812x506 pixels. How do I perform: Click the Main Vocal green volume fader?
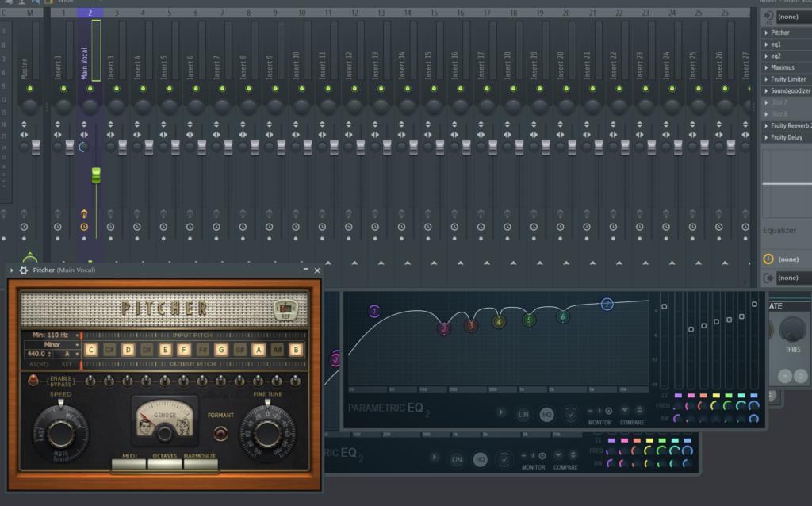(x=96, y=175)
